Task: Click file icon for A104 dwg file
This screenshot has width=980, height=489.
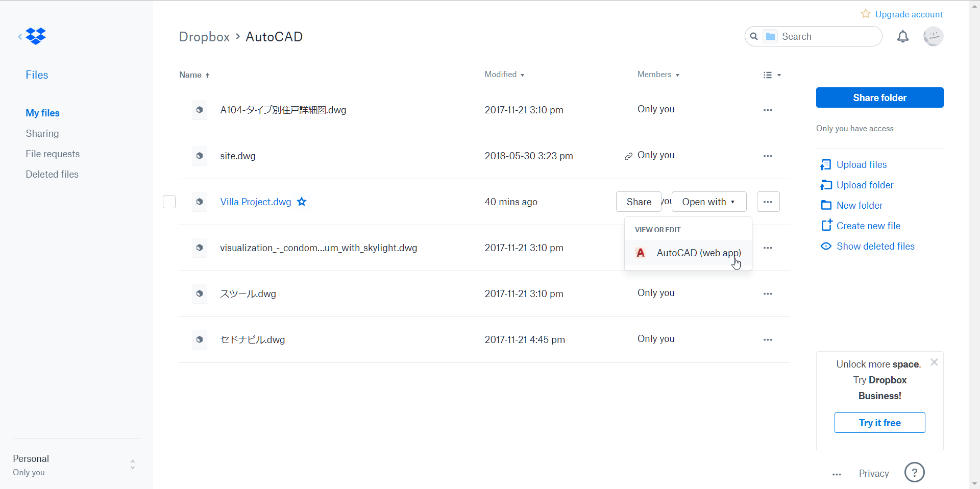Action: pos(200,110)
